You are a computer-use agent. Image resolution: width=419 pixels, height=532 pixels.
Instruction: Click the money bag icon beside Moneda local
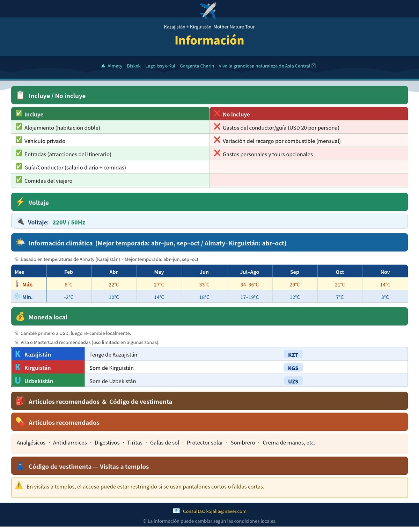point(20,316)
